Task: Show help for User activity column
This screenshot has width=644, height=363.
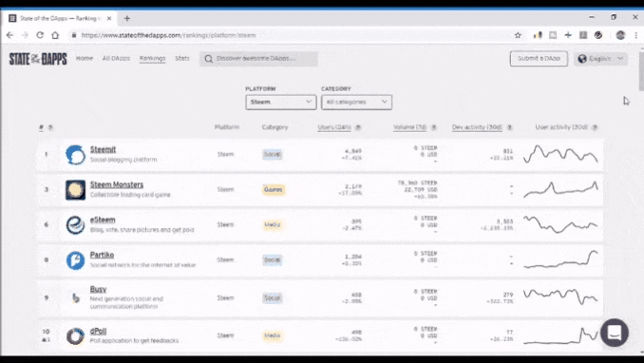Action: point(595,127)
